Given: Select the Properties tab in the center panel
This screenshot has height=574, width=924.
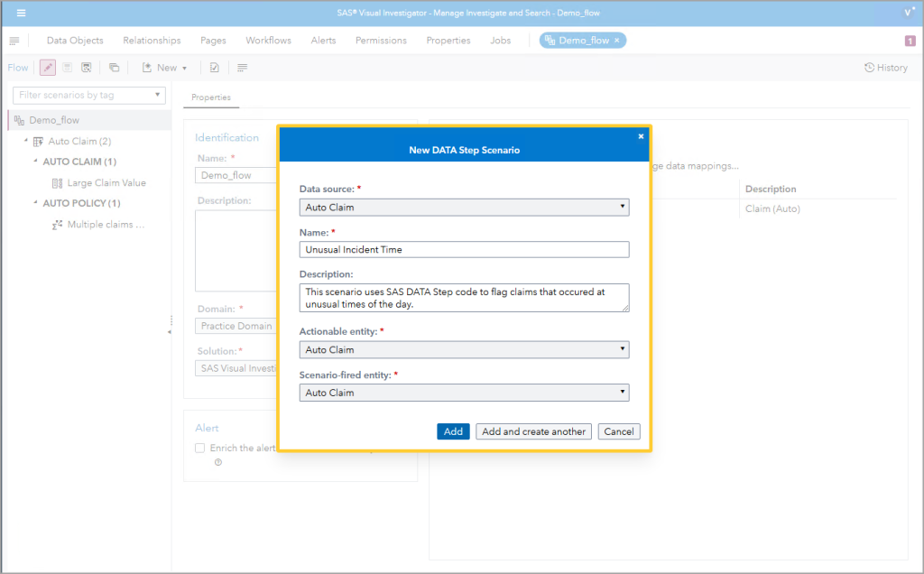Looking at the screenshot, I should [211, 97].
